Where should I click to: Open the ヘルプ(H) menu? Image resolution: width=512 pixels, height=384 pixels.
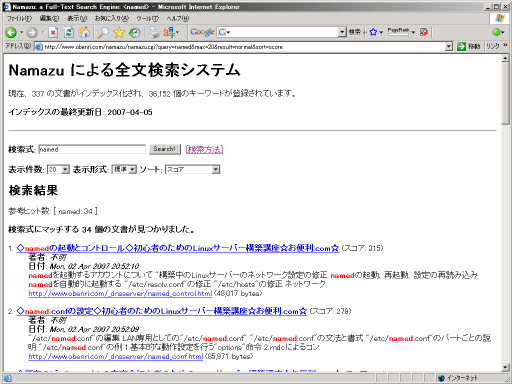[178, 18]
